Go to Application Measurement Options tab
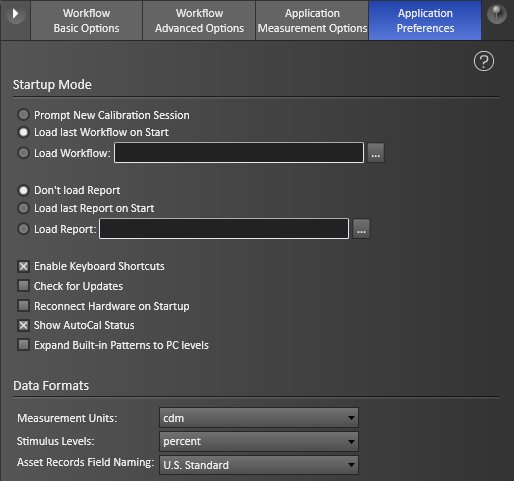This screenshot has width=514, height=481. (x=312, y=21)
